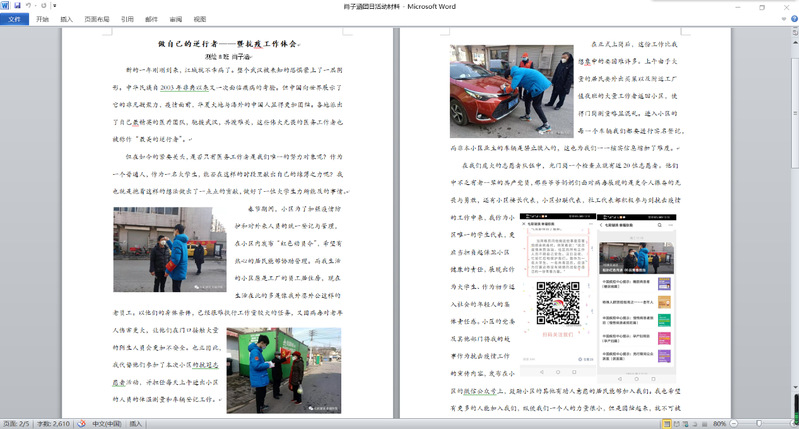Open language selector 中文(中国)
Image resolution: width=799 pixels, height=429 pixels.
pyautogui.click(x=106, y=424)
